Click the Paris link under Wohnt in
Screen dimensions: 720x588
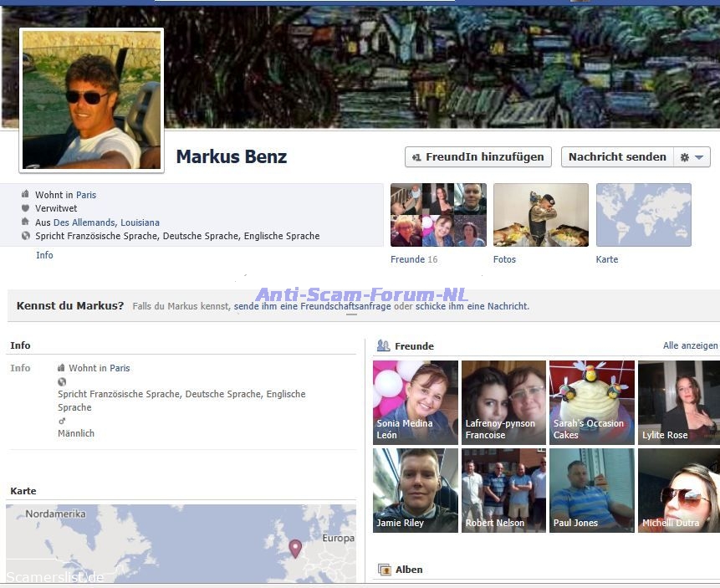coord(86,195)
